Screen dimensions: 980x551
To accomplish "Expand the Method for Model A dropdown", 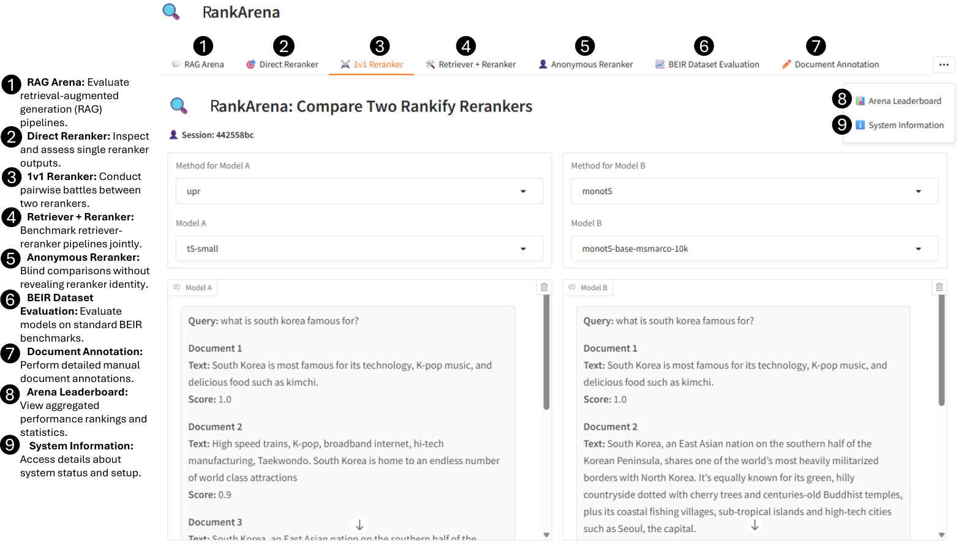I will pos(360,191).
